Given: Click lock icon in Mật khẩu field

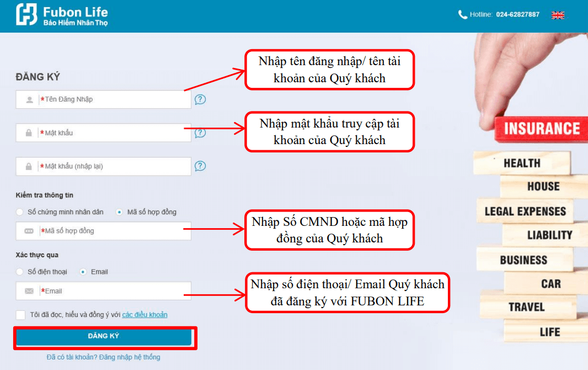Looking at the screenshot, I should click(x=29, y=133).
